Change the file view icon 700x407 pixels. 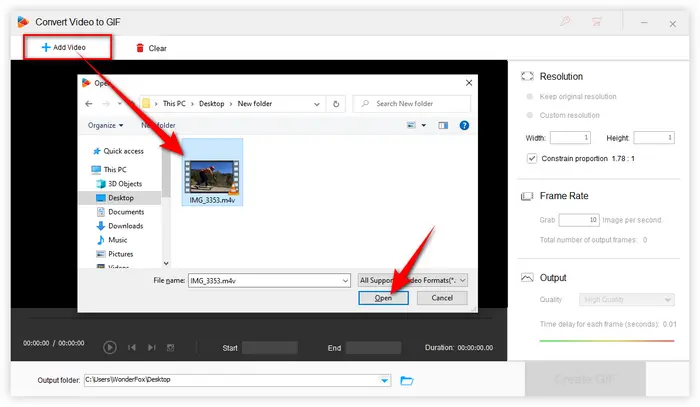411,125
